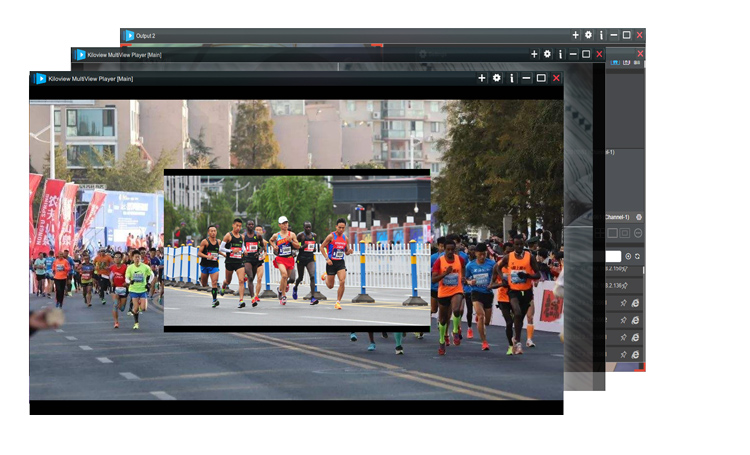Click the plus icon in the middle MultiView Player window
750x455 pixels.
point(534,54)
